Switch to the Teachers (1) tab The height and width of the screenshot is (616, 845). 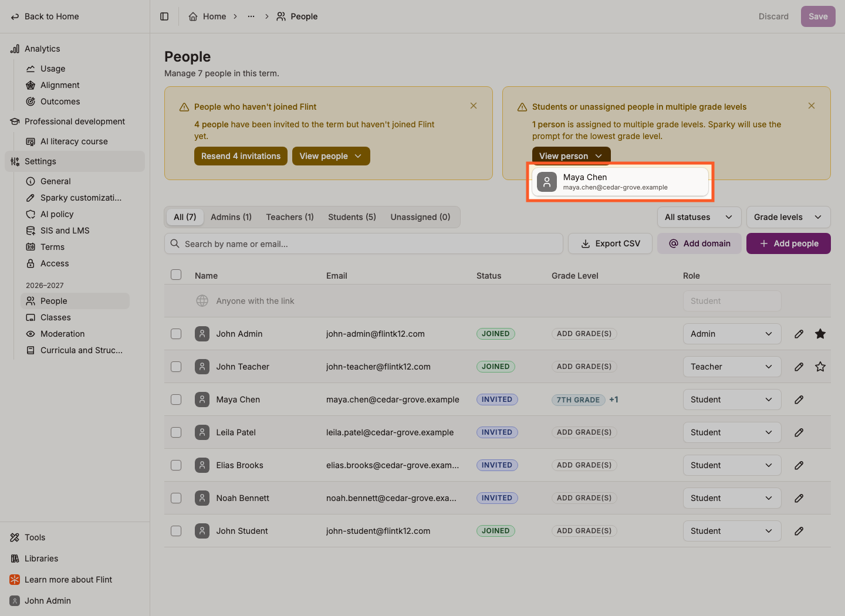(x=290, y=217)
